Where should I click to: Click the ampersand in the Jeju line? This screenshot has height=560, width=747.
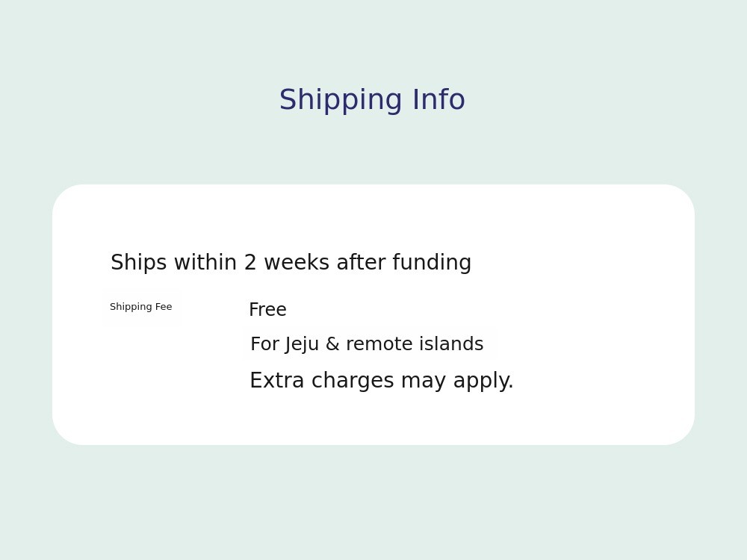(332, 344)
